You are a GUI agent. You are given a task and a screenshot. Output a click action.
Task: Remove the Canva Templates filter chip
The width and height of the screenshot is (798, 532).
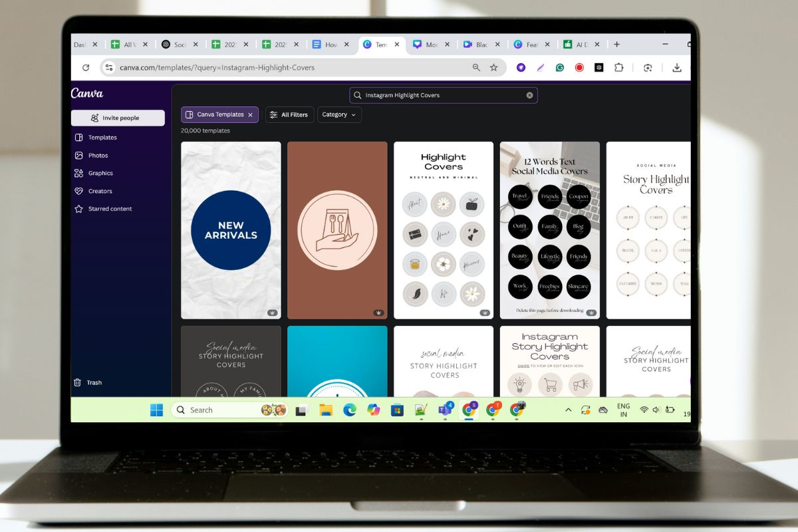click(x=250, y=114)
